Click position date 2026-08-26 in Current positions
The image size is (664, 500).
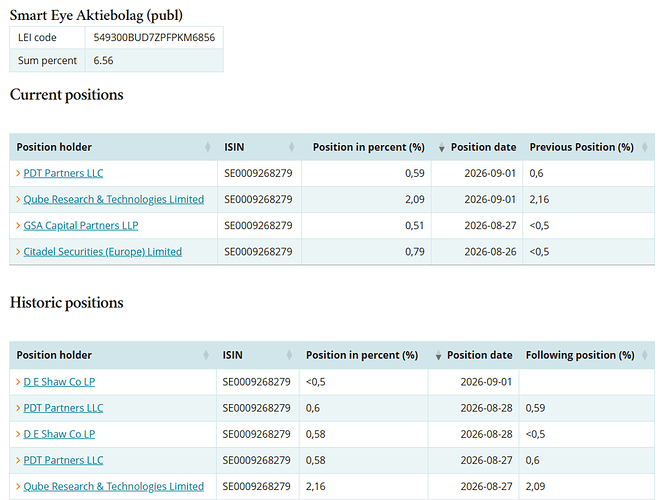(490, 252)
